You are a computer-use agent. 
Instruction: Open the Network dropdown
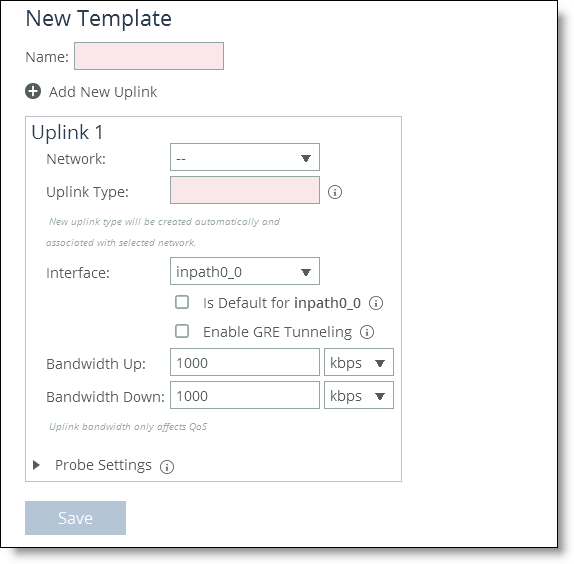245,157
